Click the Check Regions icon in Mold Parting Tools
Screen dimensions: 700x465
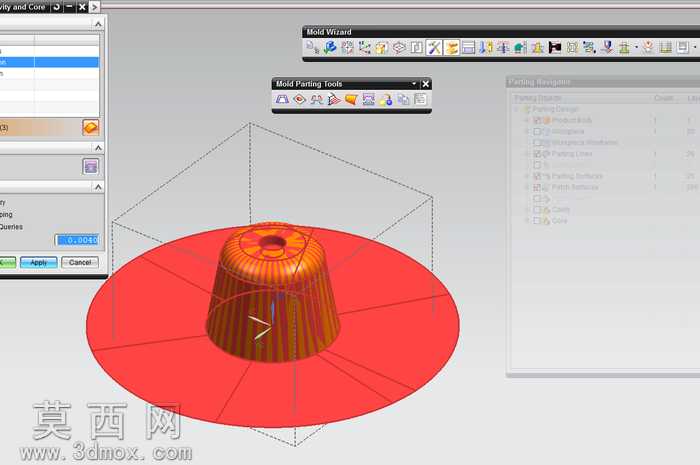(282, 99)
